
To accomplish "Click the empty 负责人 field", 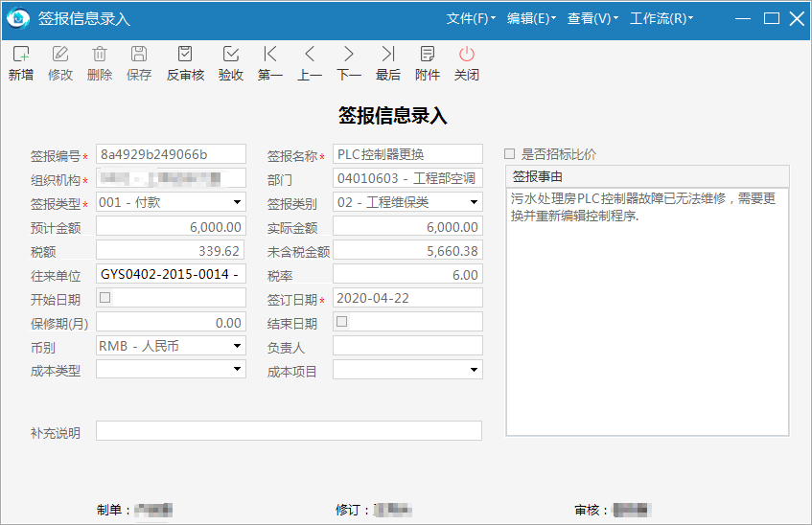I will coord(407,345).
